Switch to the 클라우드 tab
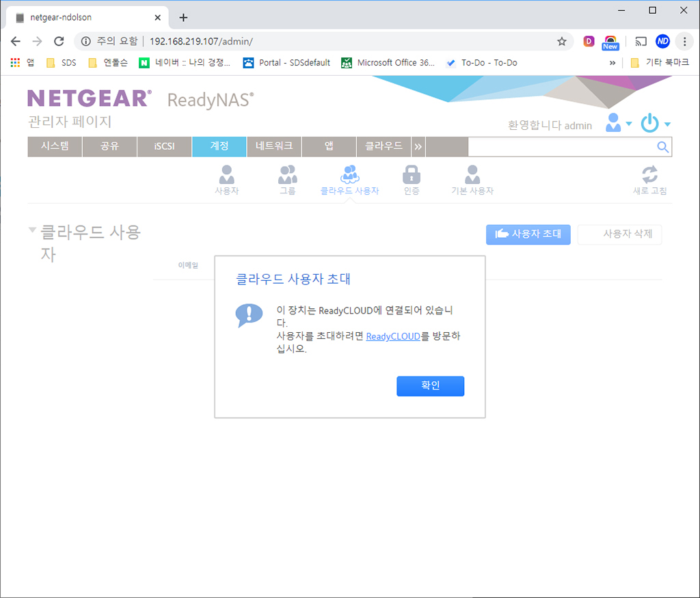Image resolution: width=700 pixels, height=598 pixels. [384, 147]
